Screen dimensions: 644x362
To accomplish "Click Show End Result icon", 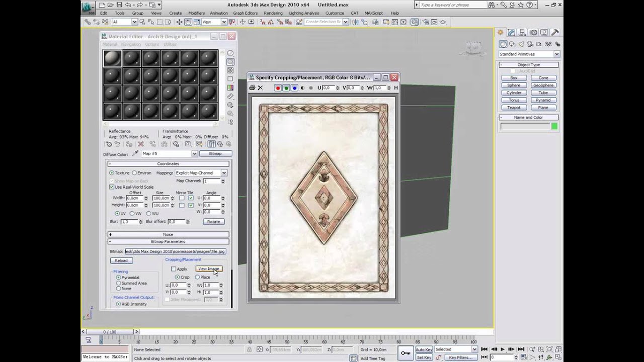I will coord(211,144).
